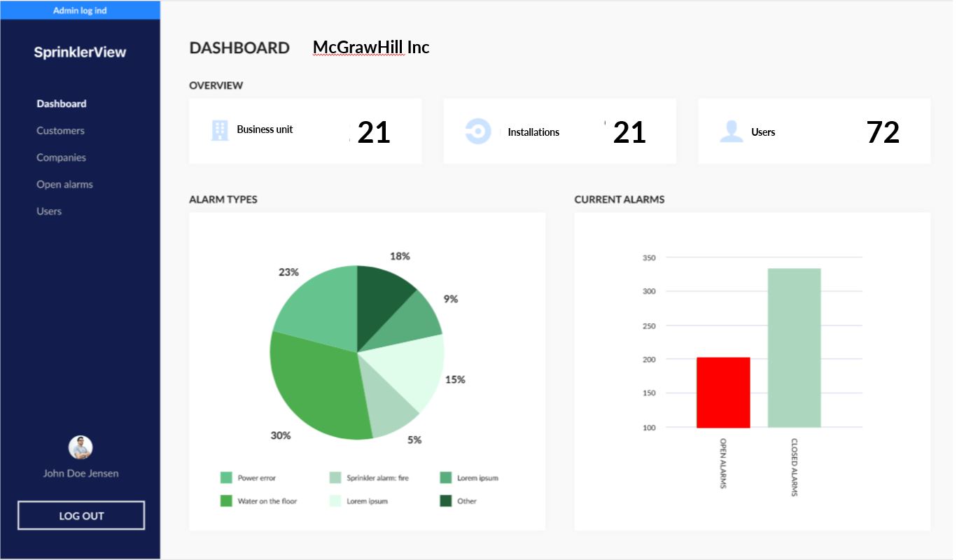Screen dimensions: 957x560
Task: Click the 30% pie slice
Action: [x=315, y=388]
